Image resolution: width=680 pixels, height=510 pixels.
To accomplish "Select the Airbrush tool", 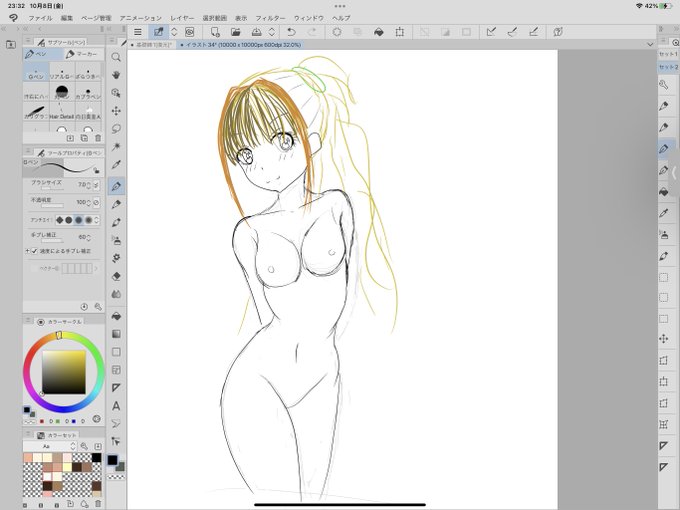I will 116,240.
